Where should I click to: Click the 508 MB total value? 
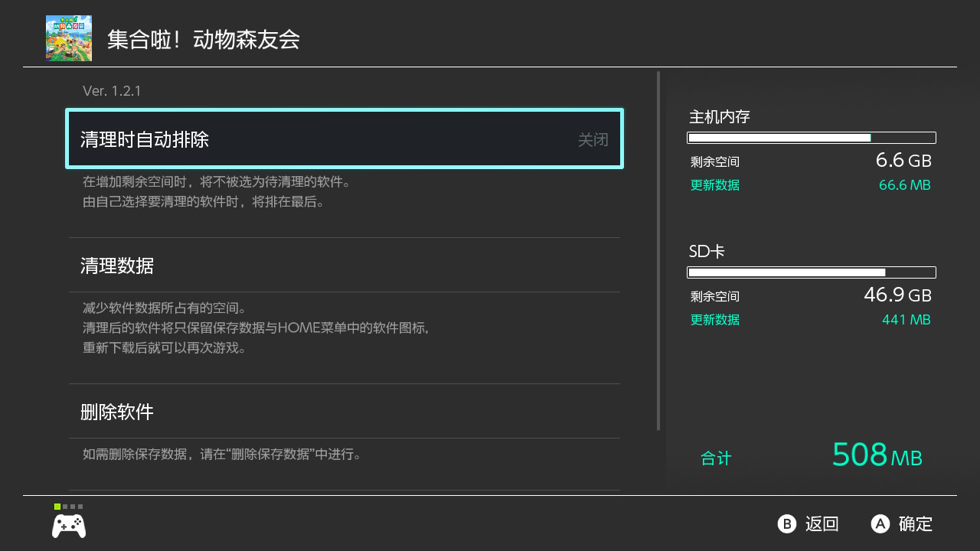coord(877,455)
